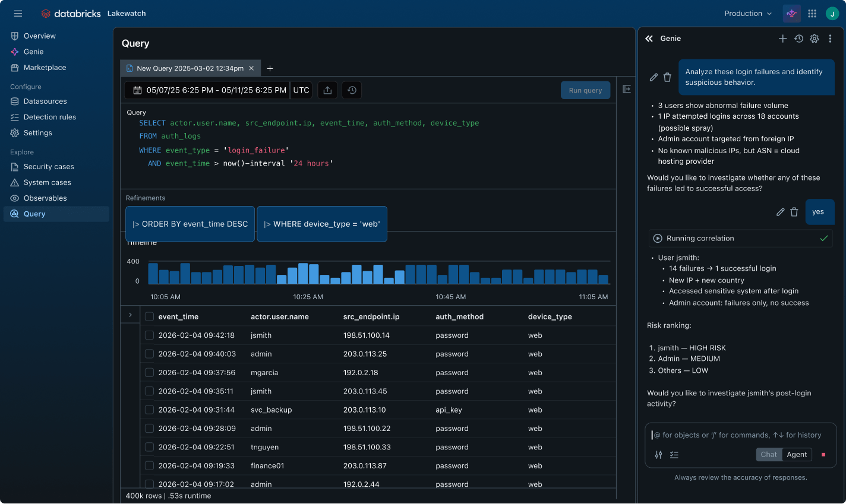Open Genie conversation history
The width and height of the screenshot is (846, 504).
tap(799, 38)
